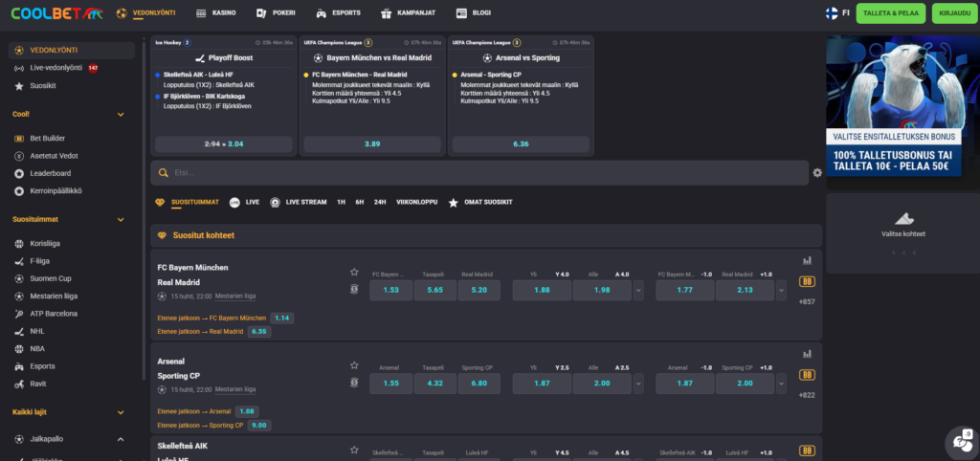The width and height of the screenshot is (980, 461).
Task: Open Blogi in top navigation
Action: coord(473,12)
